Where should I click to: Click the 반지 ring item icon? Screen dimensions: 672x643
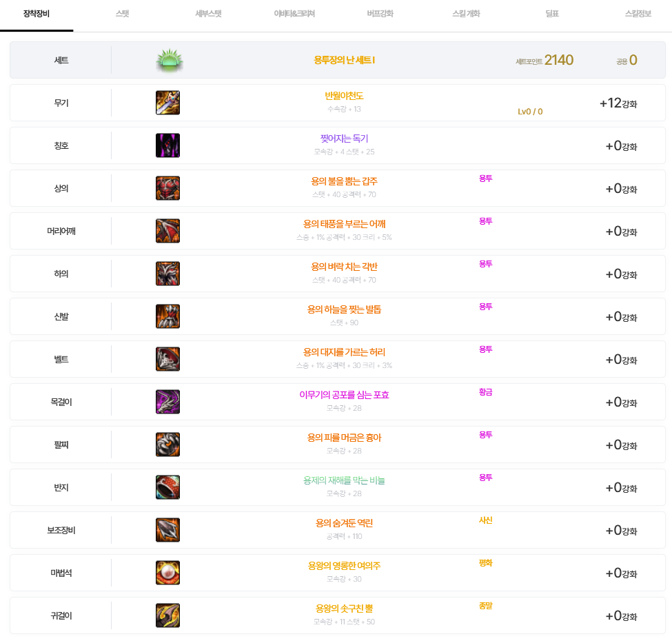click(167, 487)
